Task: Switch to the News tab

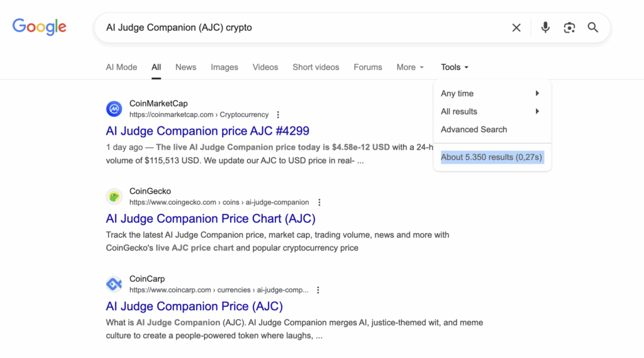Action: [186, 67]
